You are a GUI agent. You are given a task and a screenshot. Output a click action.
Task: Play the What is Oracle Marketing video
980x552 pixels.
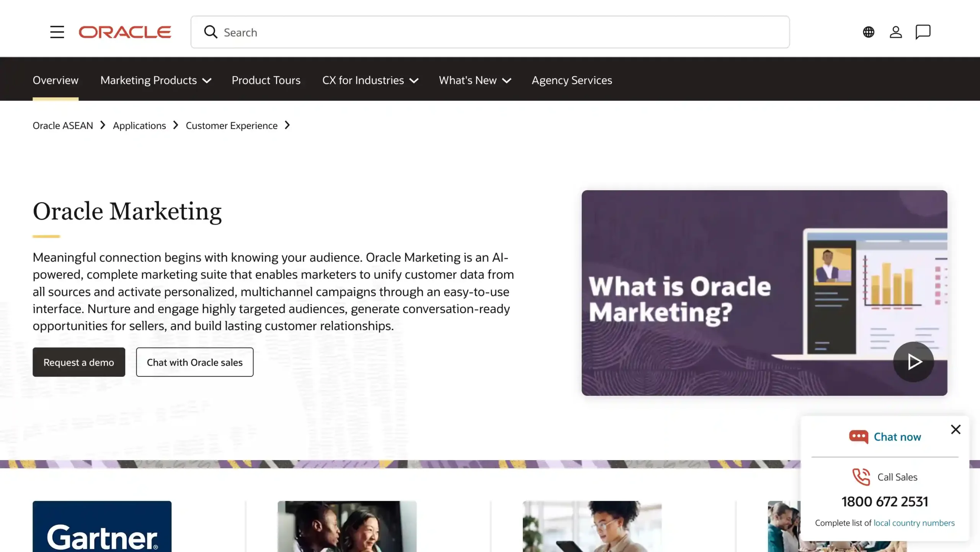pos(913,361)
